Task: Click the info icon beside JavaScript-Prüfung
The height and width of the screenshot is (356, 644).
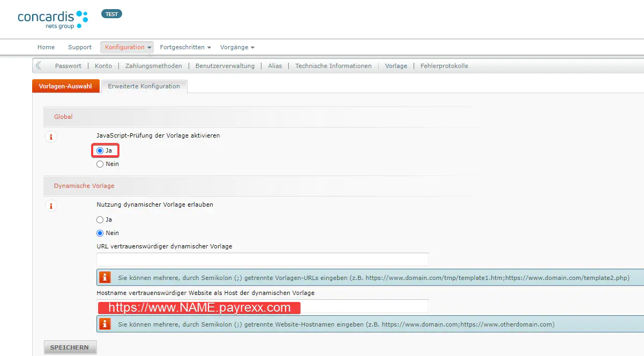Action: (51, 137)
